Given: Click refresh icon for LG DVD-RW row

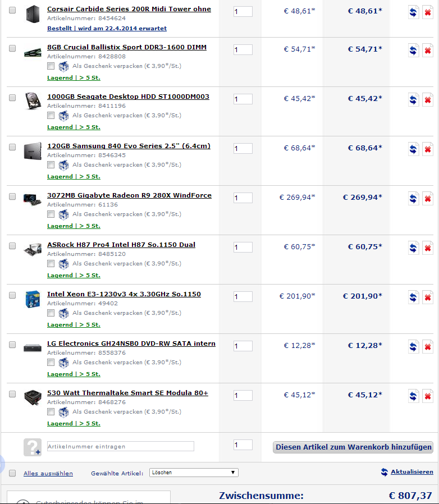Looking at the screenshot, I should pyautogui.click(x=413, y=347).
